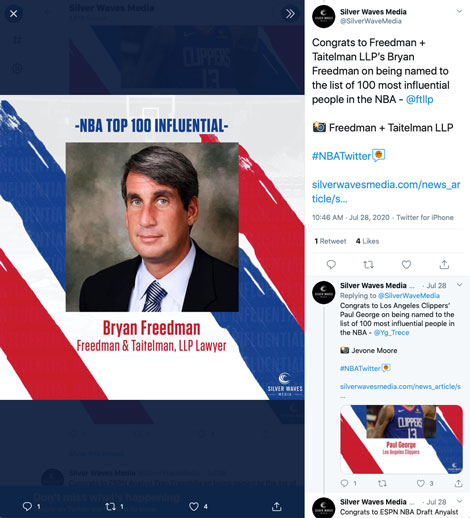
Task: View the list of 4 Likes
Action: pyautogui.click(x=367, y=241)
